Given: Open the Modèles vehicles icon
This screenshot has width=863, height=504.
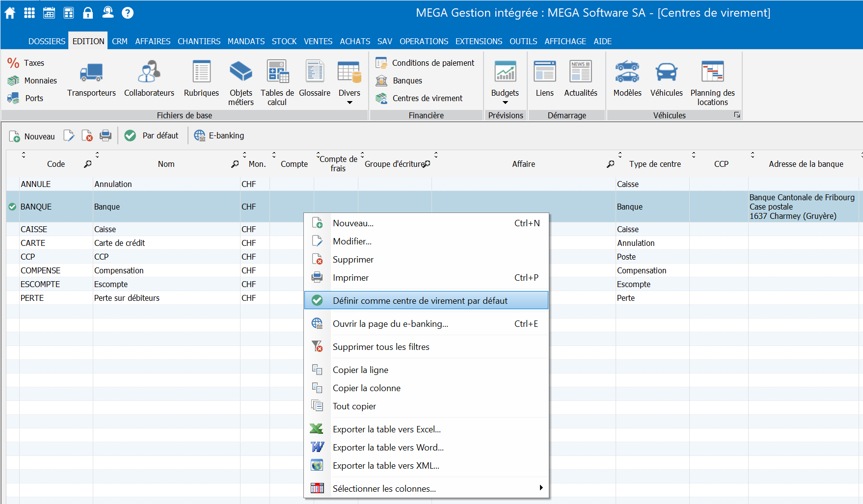Looking at the screenshot, I should click(x=627, y=79).
